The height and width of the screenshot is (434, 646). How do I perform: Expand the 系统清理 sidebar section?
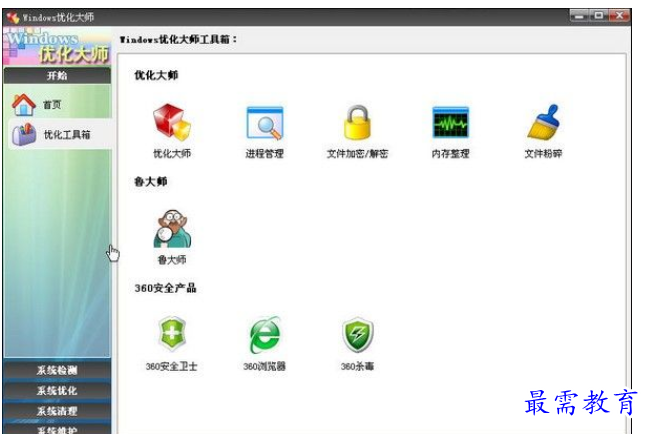(x=57, y=411)
